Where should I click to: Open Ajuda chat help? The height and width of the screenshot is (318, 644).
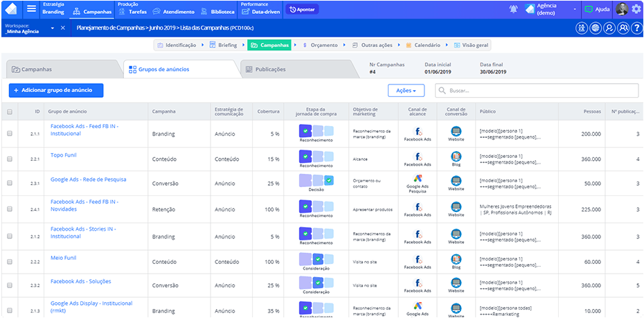[597, 9]
